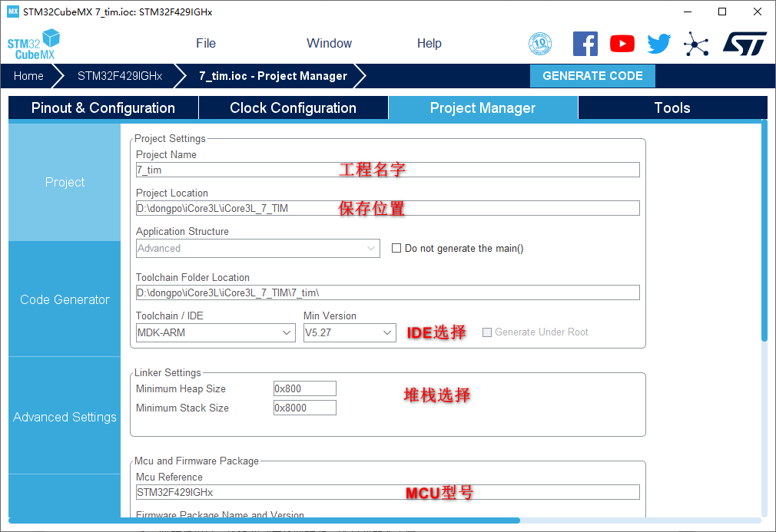The image size is (776, 532).
Task: Open the Twitter bird icon
Action: click(x=658, y=44)
